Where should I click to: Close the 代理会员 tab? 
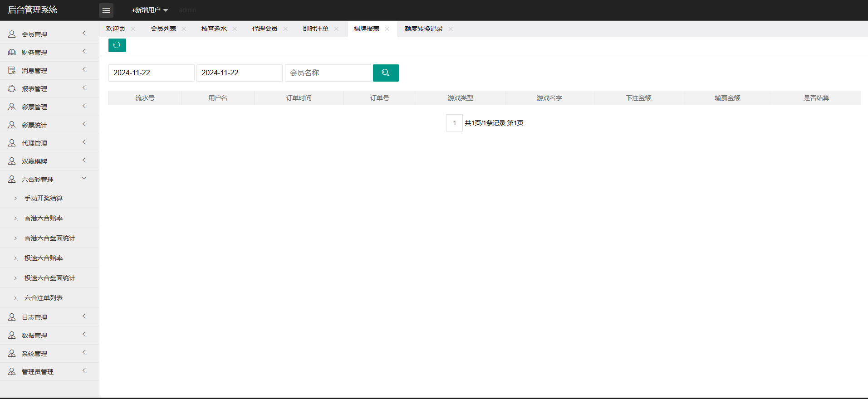tap(285, 29)
